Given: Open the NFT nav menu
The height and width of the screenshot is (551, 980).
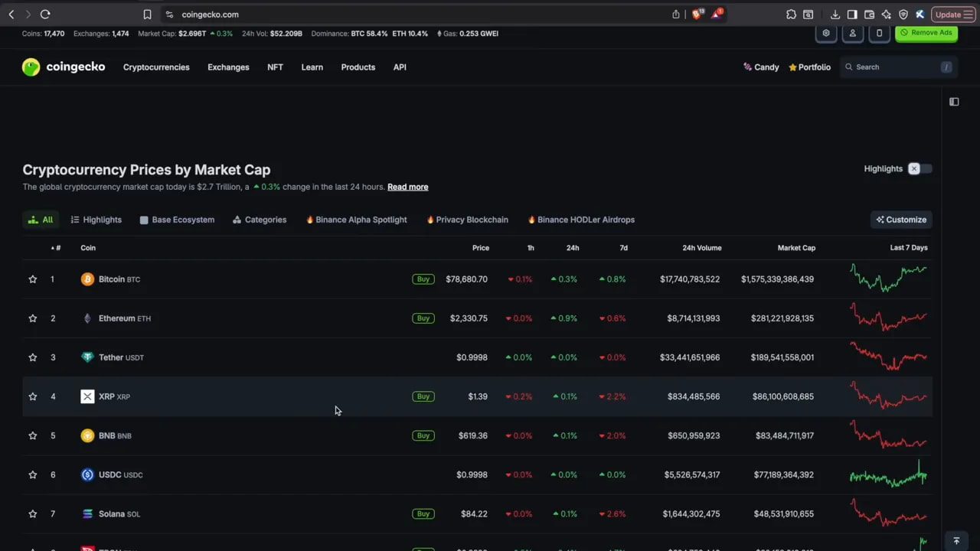Looking at the screenshot, I should pyautogui.click(x=275, y=67).
